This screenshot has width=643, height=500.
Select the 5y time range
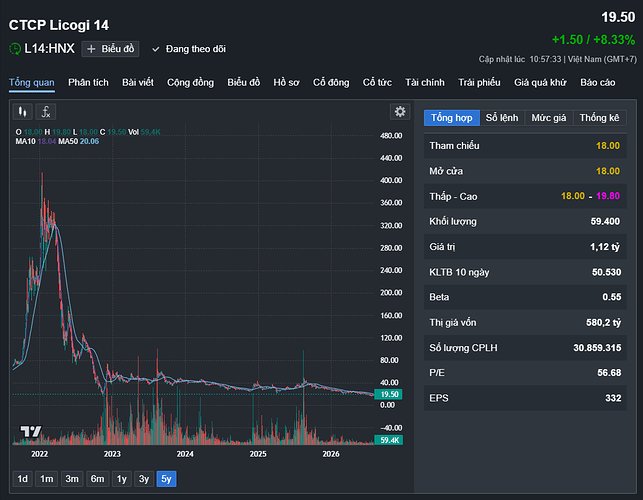[x=166, y=479]
